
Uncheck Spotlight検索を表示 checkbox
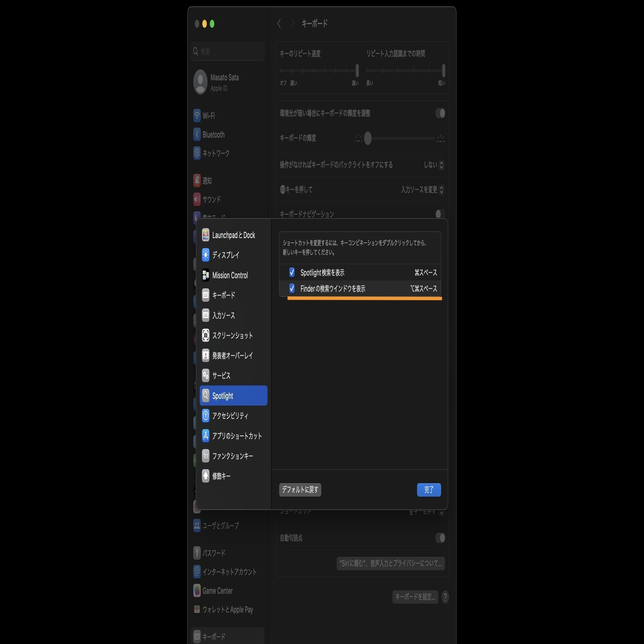292,272
